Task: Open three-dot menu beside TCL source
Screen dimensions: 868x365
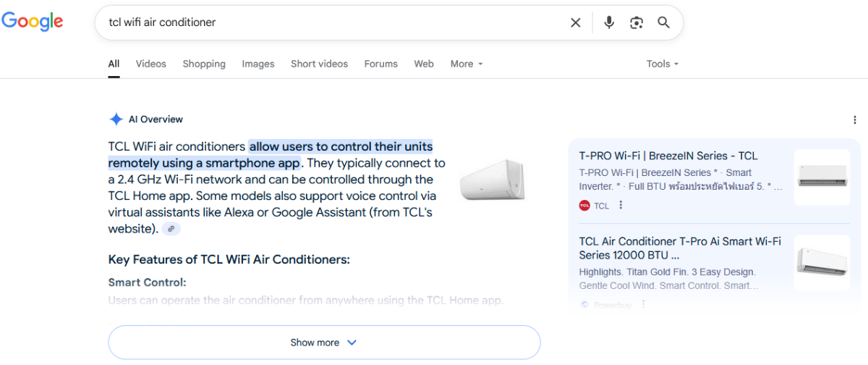Action: tap(621, 206)
